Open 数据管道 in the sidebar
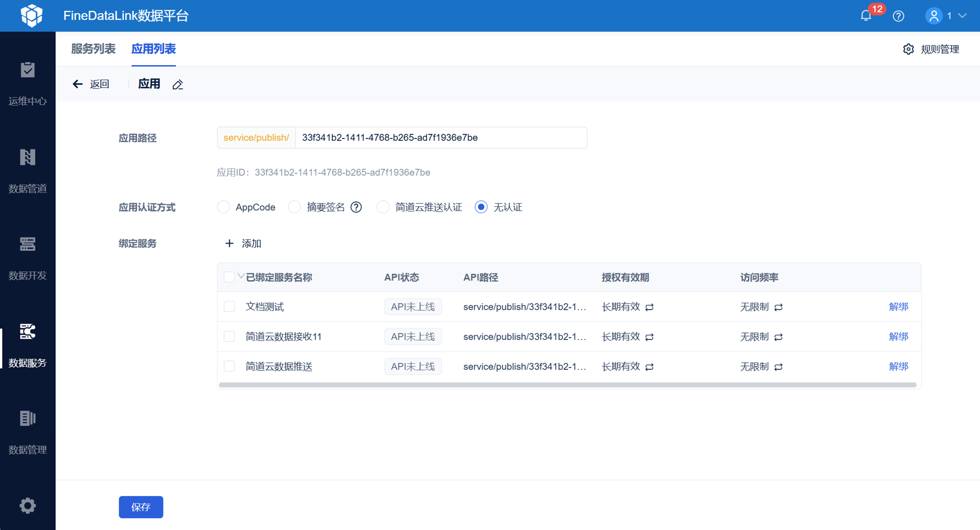The image size is (980, 530). [x=28, y=171]
